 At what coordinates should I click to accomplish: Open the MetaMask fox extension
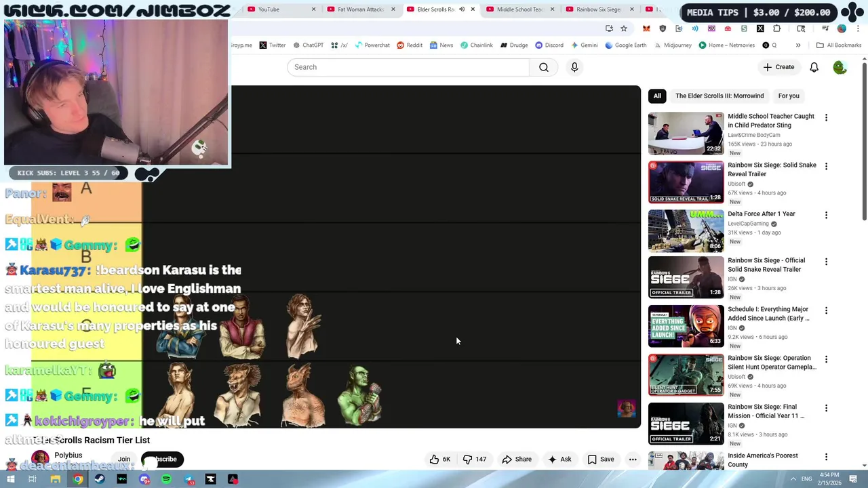tap(646, 28)
